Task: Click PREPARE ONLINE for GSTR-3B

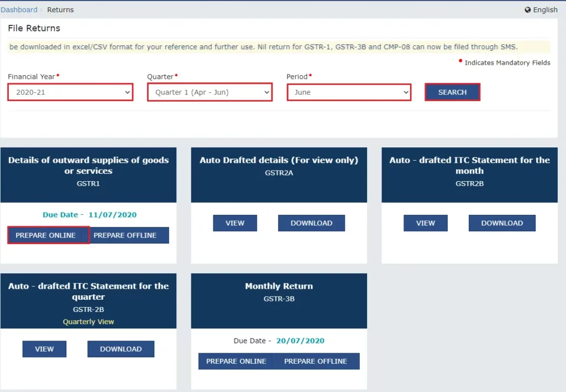Action: [236, 361]
